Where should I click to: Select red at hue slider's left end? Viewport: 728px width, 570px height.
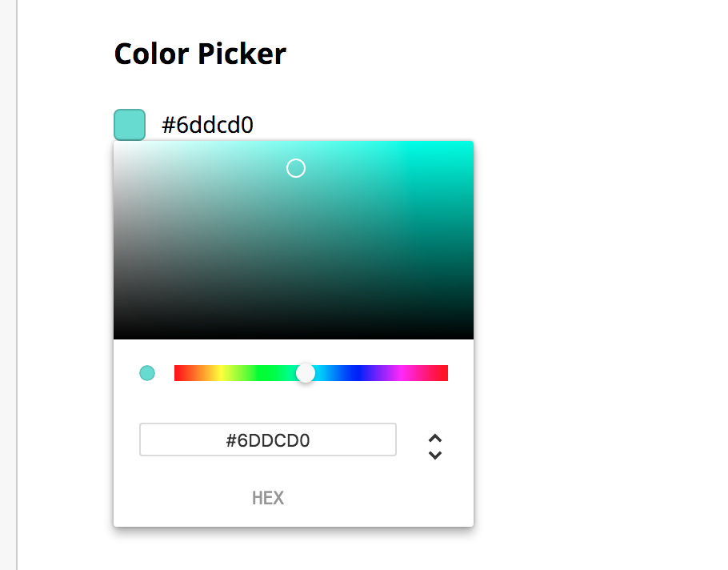click(177, 373)
